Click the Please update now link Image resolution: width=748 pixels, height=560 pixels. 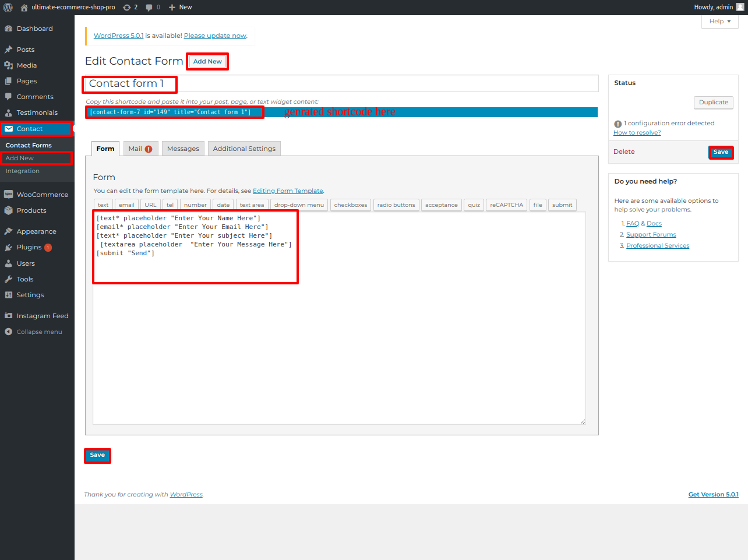pyautogui.click(x=215, y=36)
